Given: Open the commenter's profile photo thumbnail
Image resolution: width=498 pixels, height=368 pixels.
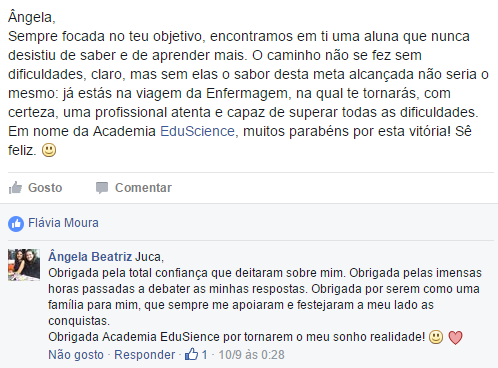Looking at the screenshot, I should pos(24,265).
